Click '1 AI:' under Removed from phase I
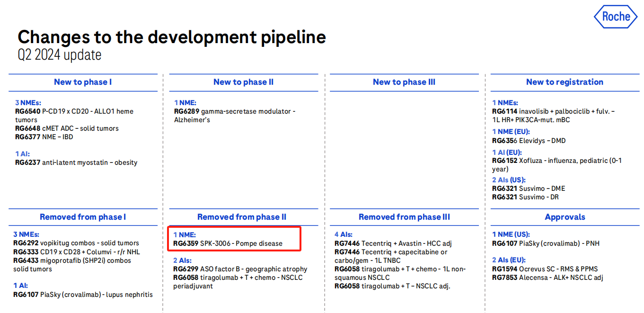This screenshot has width=644, height=313. pos(21,285)
